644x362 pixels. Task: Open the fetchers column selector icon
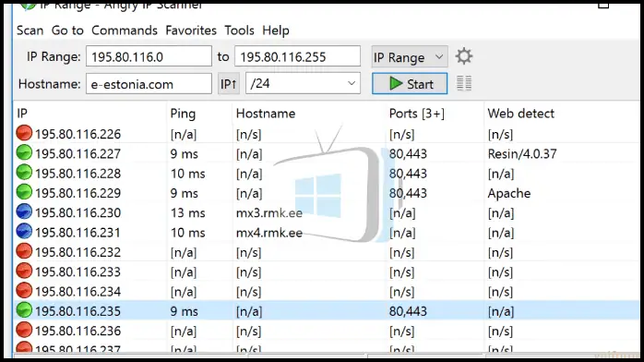[464, 83]
